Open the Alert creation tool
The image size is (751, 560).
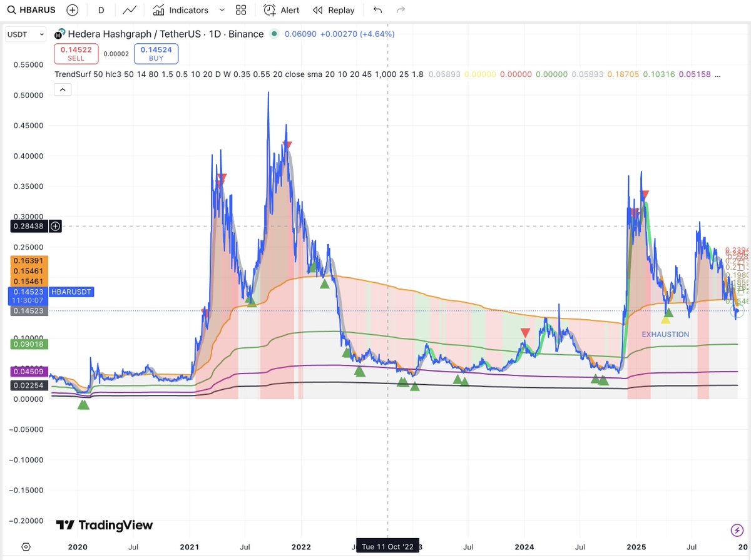(280, 10)
